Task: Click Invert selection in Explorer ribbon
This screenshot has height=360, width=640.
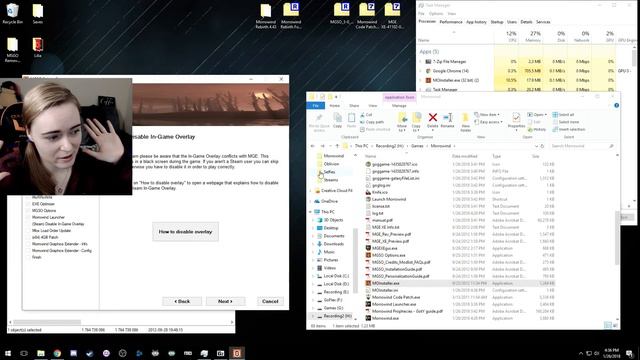Action: pos(569,129)
